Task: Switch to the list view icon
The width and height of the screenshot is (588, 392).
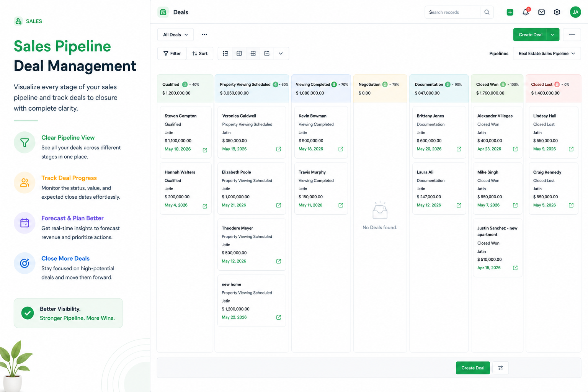Action: tap(225, 54)
